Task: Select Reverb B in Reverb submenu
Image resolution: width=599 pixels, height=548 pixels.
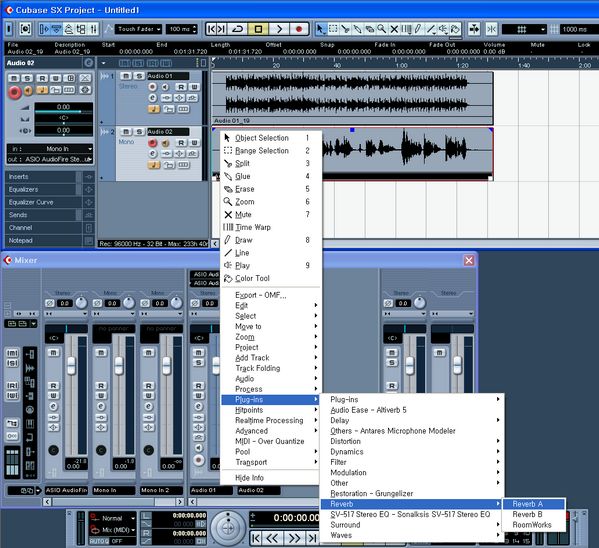Action: tap(534, 514)
